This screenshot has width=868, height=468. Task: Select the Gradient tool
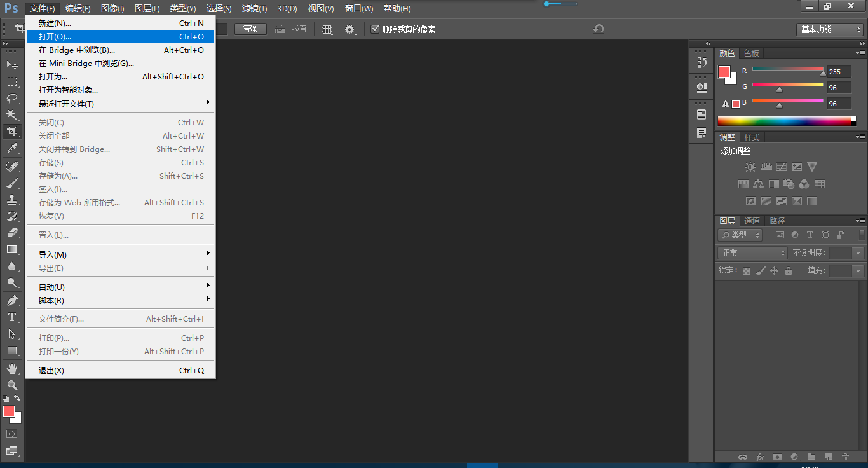[12, 249]
